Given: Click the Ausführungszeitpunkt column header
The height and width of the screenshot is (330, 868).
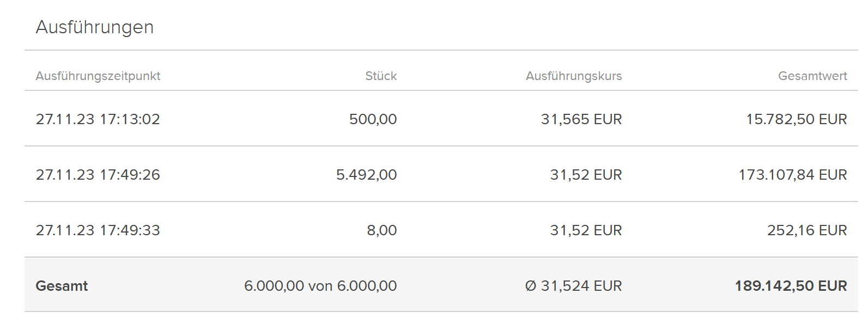Looking at the screenshot, I should point(98,76).
